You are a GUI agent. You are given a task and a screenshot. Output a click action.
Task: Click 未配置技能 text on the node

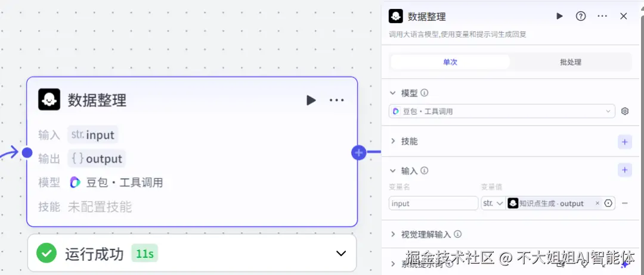point(100,207)
